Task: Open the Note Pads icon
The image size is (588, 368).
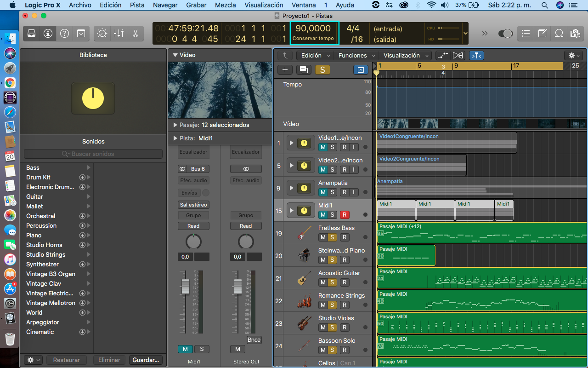Action: 542,34
